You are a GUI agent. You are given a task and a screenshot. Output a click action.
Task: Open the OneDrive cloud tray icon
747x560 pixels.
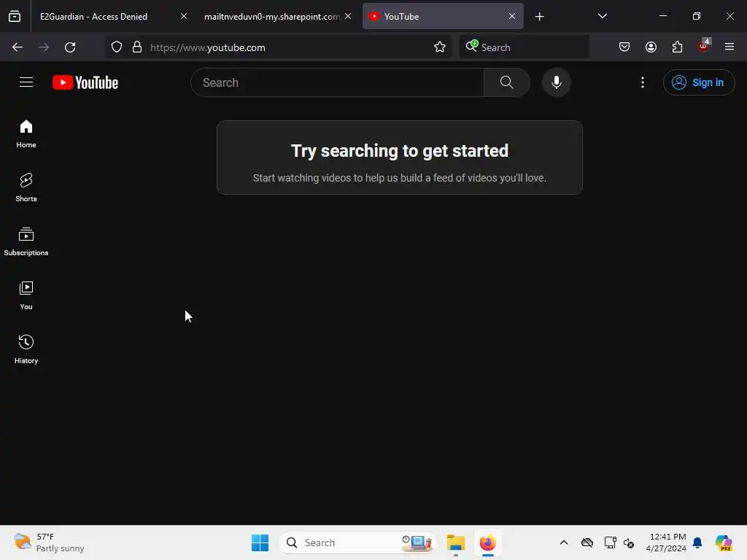click(587, 542)
